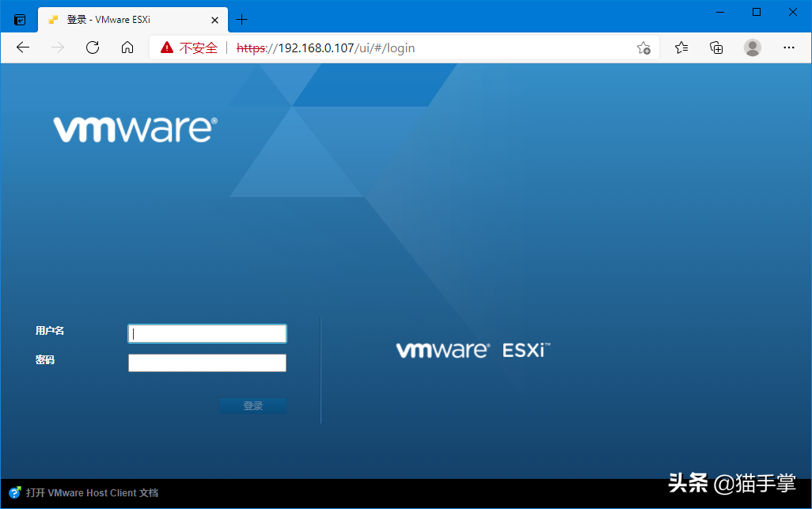Viewport: 812px width, 509px height.
Task: Click the 密码 label text
Action: point(45,360)
